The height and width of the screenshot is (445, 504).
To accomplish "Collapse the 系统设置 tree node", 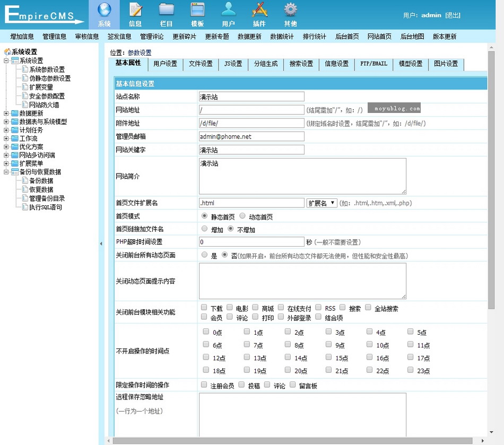I will (x=6, y=60).
